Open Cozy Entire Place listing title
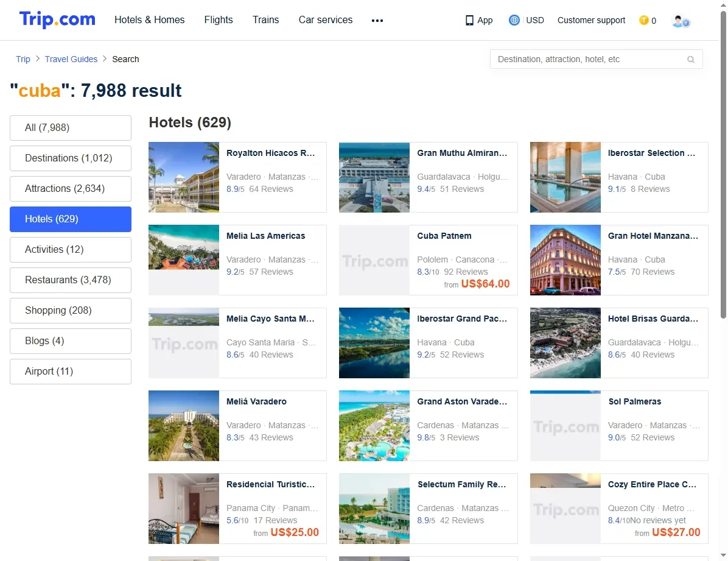The width and height of the screenshot is (728, 561). [x=653, y=484]
